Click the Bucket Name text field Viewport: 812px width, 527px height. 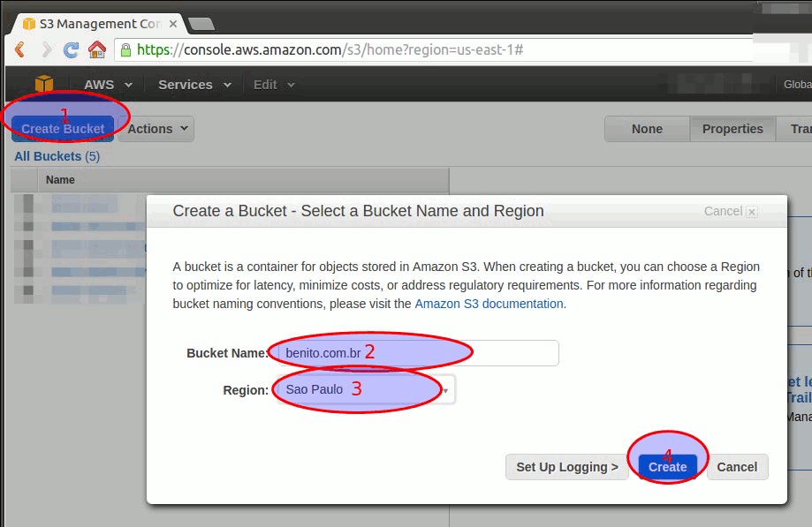click(x=417, y=353)
